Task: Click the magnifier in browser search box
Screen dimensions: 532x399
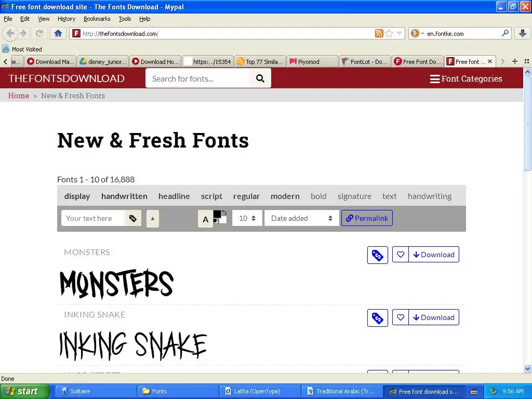Action: tap(505, 33)
